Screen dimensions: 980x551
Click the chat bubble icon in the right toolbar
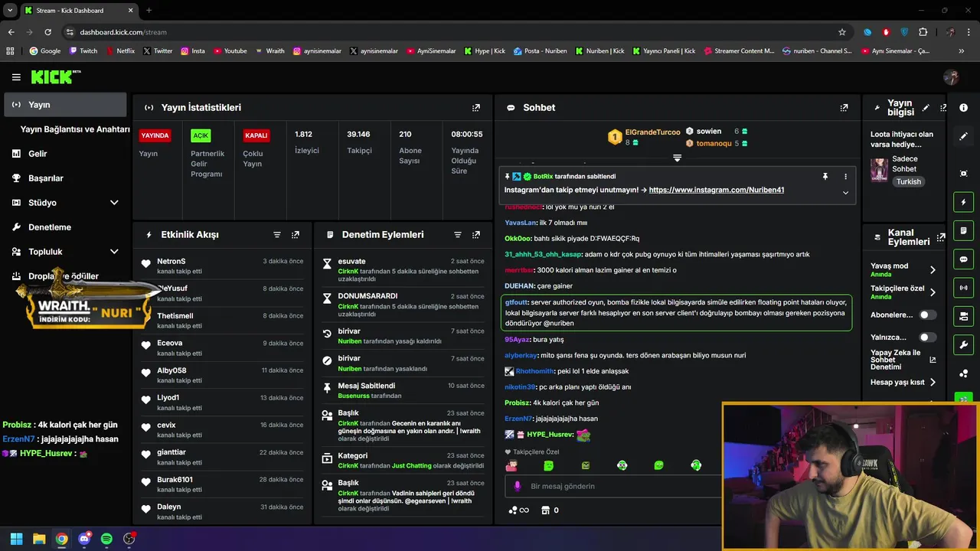[964, 259]
